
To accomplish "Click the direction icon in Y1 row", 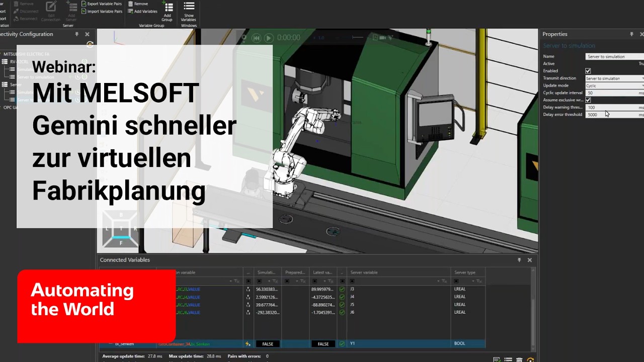I will tap(248, 344).
